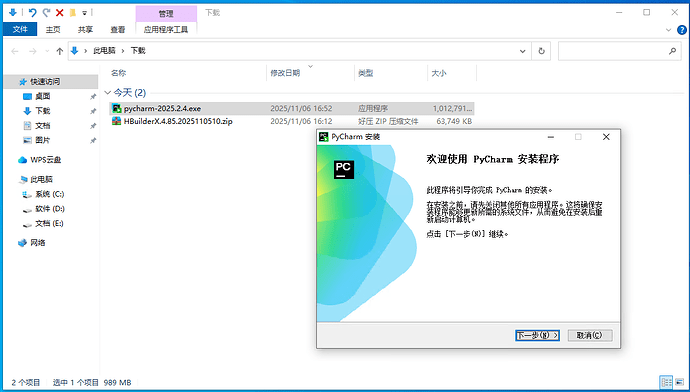
Task: Refresh the folder view
Action: [541, 51]
